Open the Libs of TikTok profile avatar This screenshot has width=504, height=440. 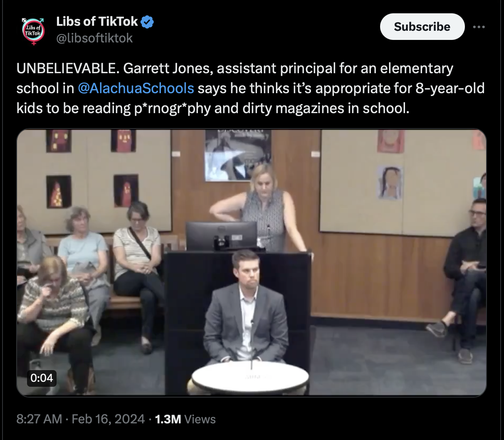[x=33, y=30]
